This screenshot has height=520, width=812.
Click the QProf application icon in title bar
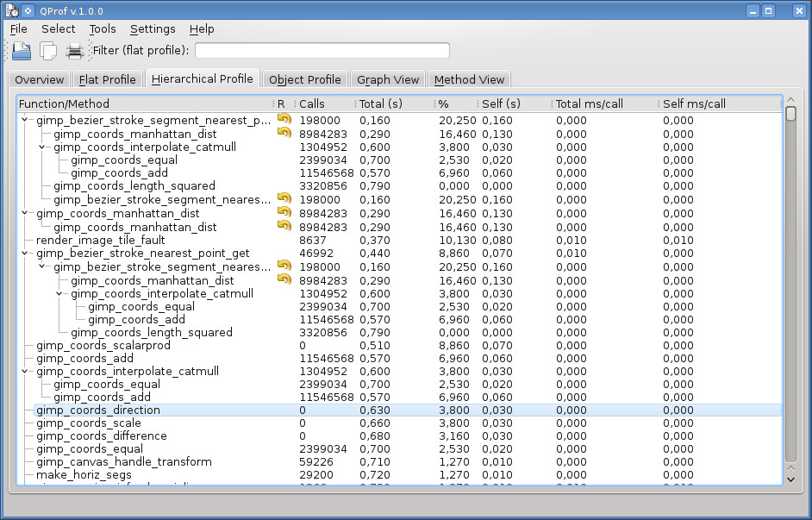click(12, 11)
